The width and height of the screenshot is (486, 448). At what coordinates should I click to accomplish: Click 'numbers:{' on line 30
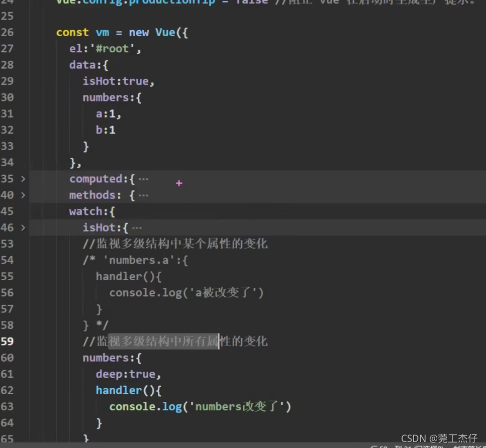pos(112,97)
